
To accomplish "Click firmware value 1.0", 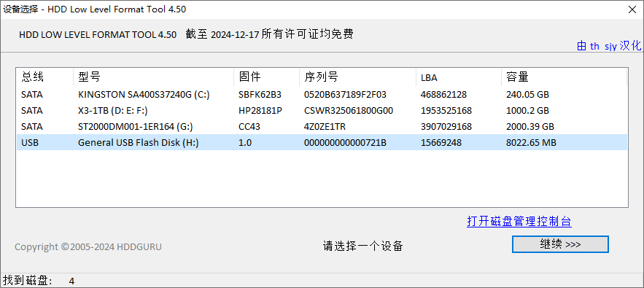I will pyautogui.click(x=245, y=143).
